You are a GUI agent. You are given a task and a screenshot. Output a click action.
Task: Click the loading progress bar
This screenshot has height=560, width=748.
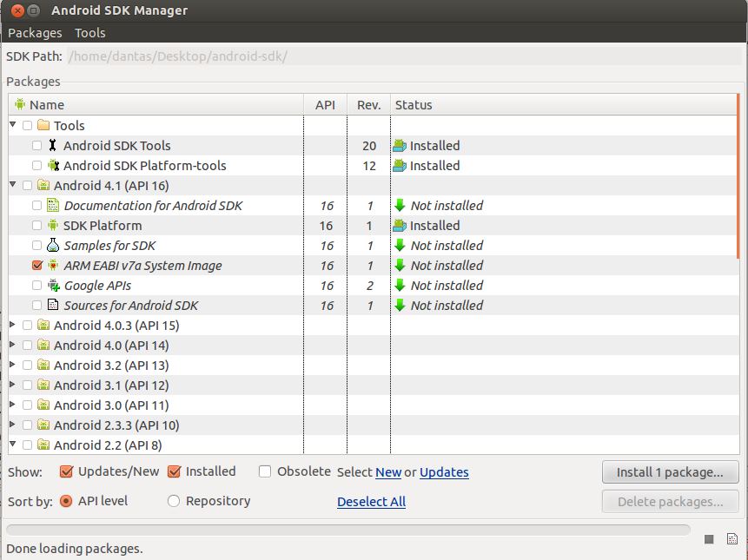point(348,530)
